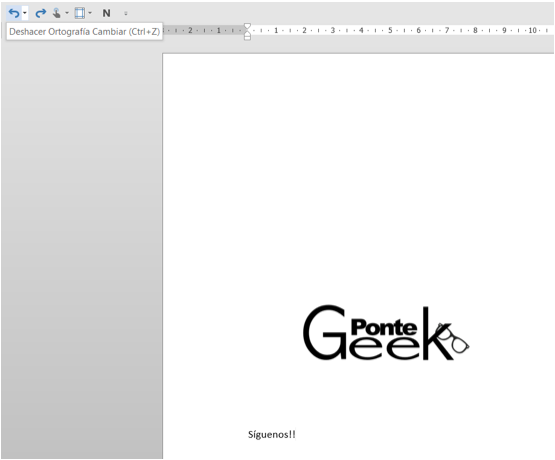The width and height of the screenshot is (555, 460).
Task: Click the blank area above the logo
Action: (357, 177)
